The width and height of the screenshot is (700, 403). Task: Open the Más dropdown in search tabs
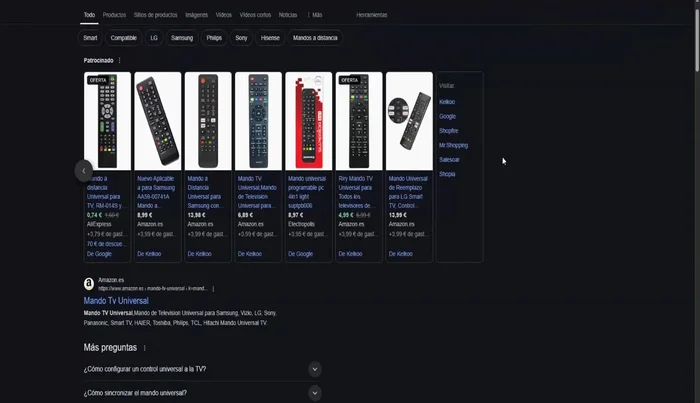pyautogui.click(x=316, y=15)
